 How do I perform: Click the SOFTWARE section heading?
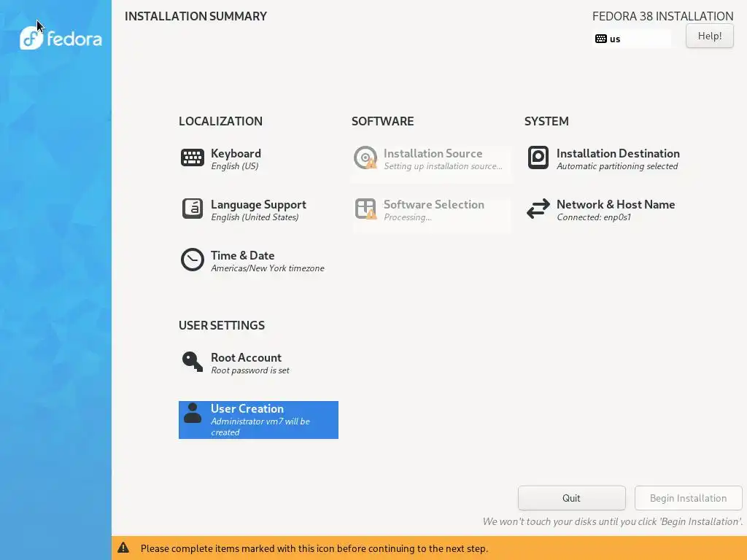coord(382,121)
